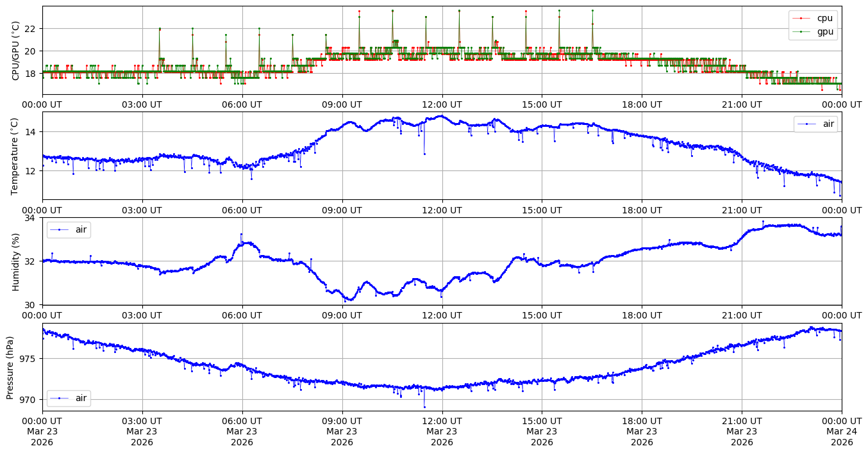Click the 975 tick on Pressure axis
The height and width of the screenshot is (453, 868).
click(30, 359)
